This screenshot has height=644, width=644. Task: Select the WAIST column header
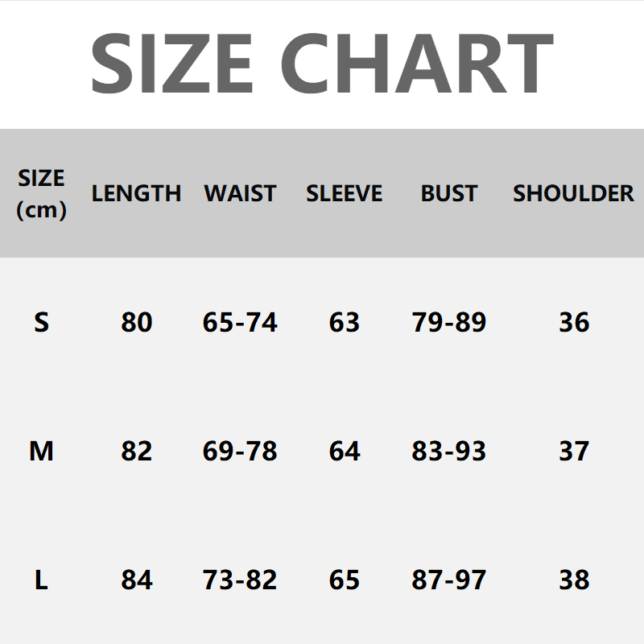pos(240,193)
